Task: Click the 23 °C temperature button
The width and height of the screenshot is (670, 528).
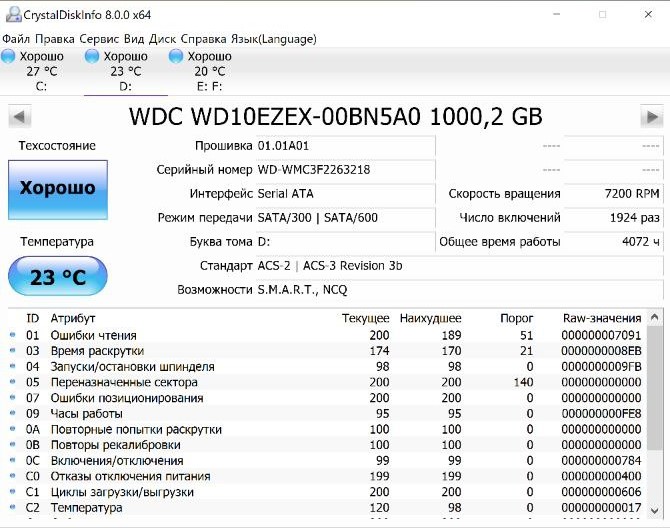Action: (58, 276)
